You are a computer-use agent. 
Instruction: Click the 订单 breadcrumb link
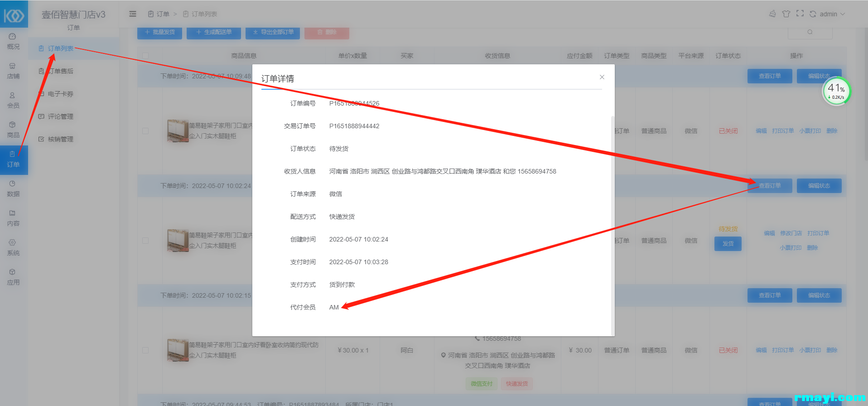pos(159,14)
